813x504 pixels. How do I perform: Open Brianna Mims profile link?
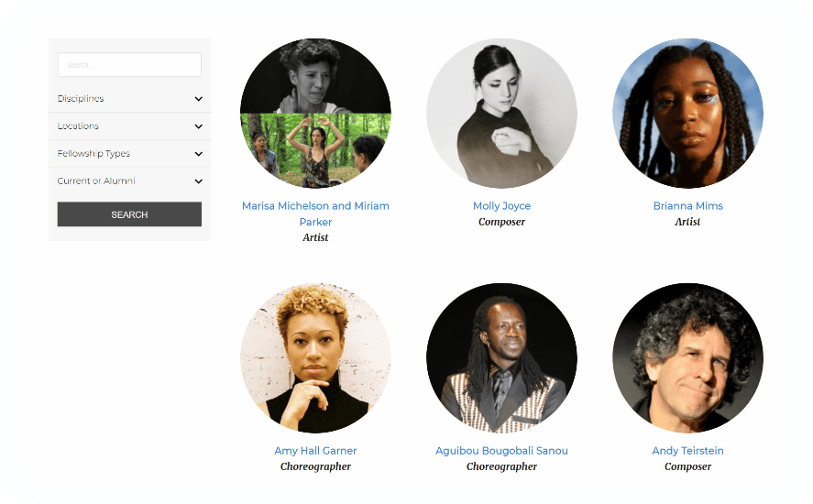click(x=687, y=206)
